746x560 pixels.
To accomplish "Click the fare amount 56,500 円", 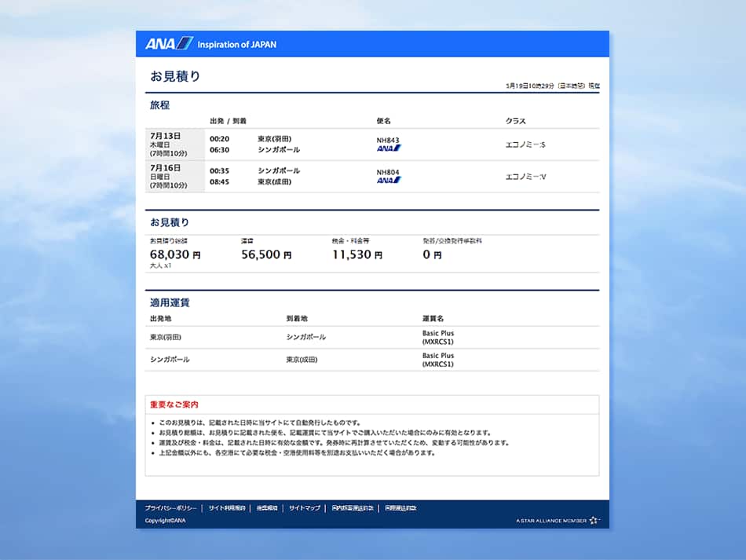I will (x=266, y=254).
